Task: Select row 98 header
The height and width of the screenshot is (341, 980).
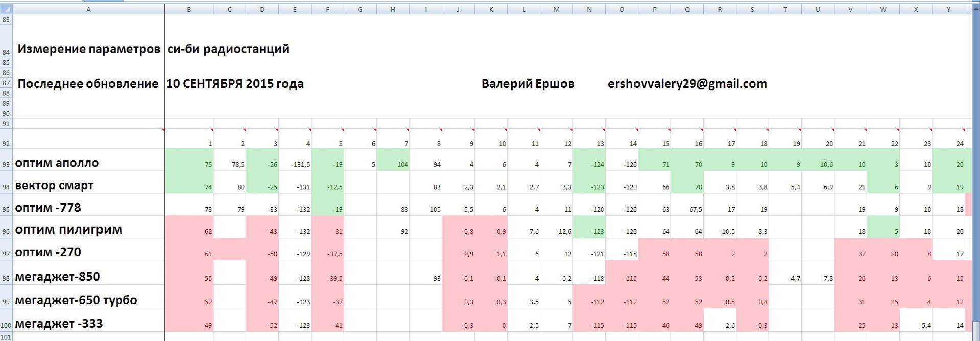Action: pyautogui.click(x=6, y=273)
